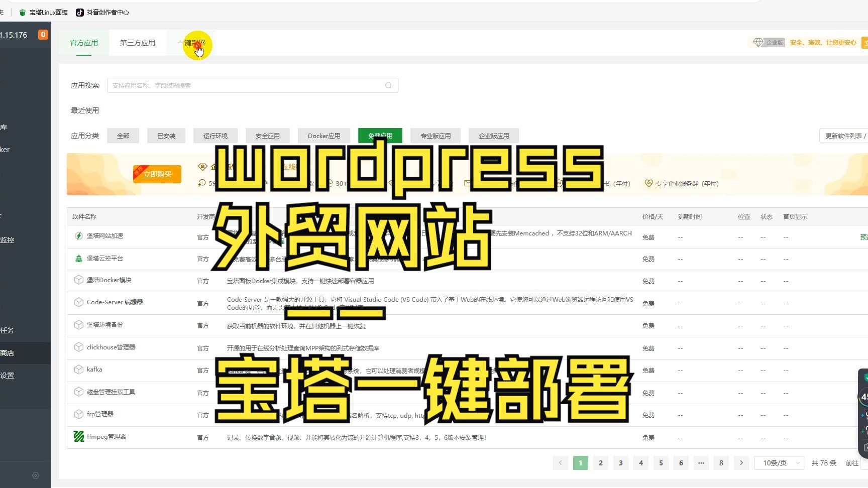The height and width of the screenshot is (488, 868).
Task: Click the Code-Server 编辑器 cube icon
Action: pyautogui.click(x=79, y=302)
